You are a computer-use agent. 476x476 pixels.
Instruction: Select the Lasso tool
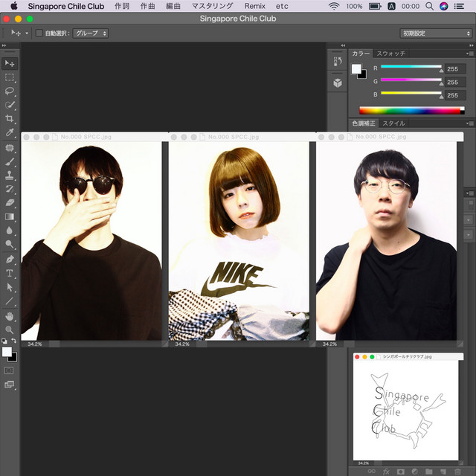point(10,91)
